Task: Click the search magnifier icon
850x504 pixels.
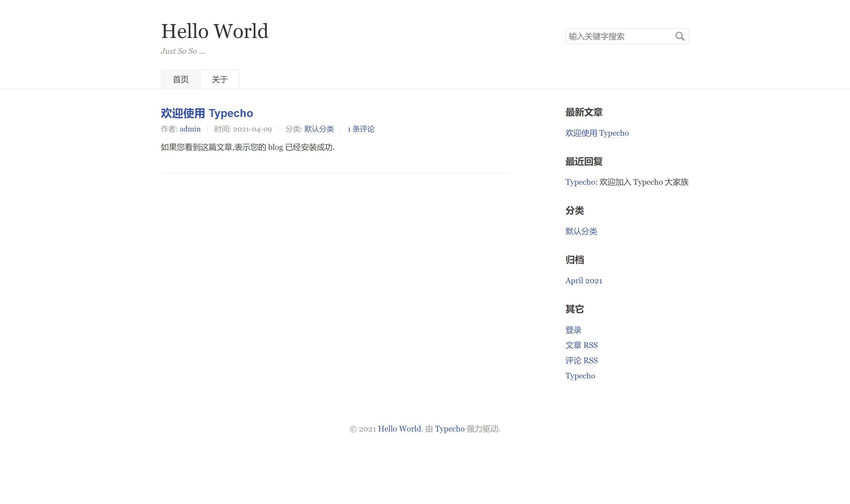Action: (x=679, y=36)
